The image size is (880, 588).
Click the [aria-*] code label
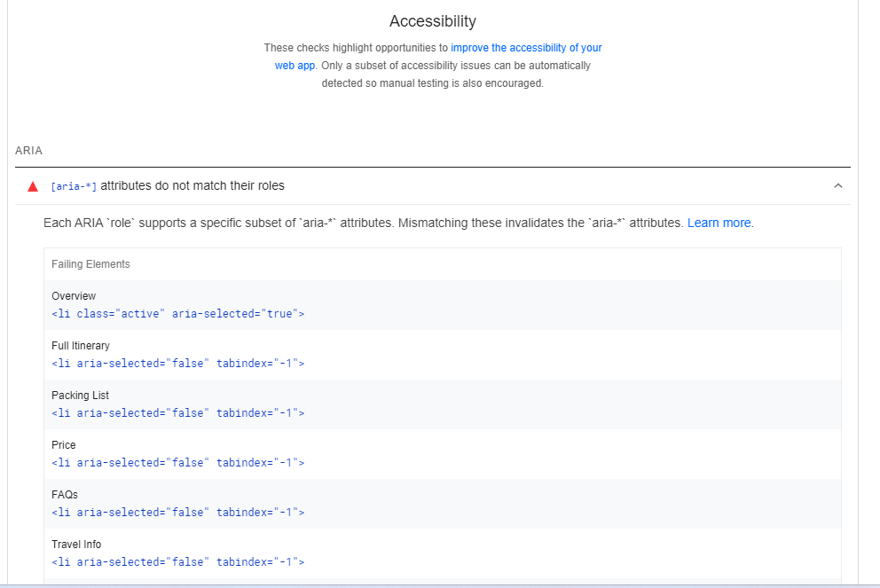[74, 186]
